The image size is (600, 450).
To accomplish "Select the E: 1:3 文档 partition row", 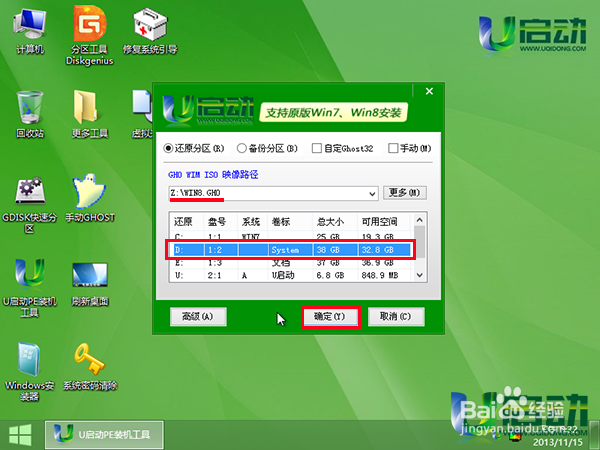I will point(291,263).
